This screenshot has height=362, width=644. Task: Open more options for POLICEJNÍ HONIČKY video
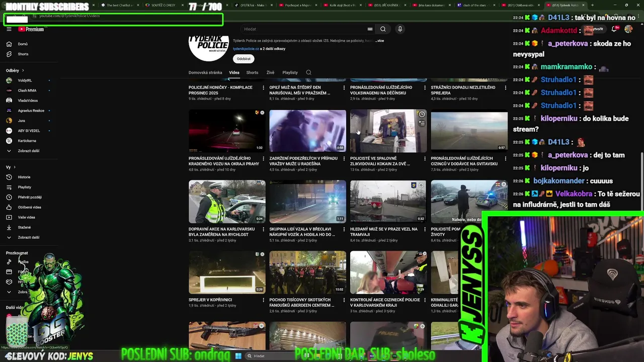pos(263,87)
